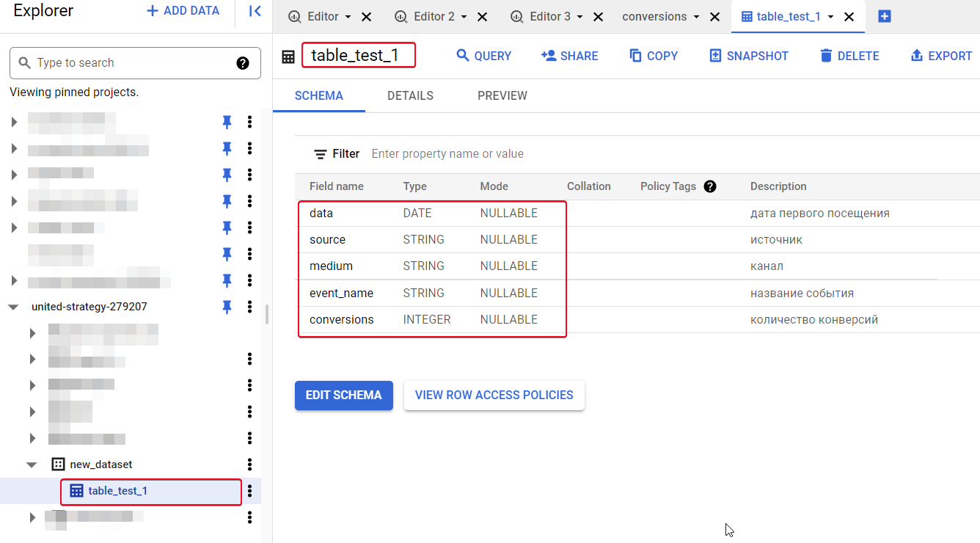The height and width of the screenshot is (543, 980).
Task: Select table_test_1 in the Explorer tree
Action: [x=118, y=491]
